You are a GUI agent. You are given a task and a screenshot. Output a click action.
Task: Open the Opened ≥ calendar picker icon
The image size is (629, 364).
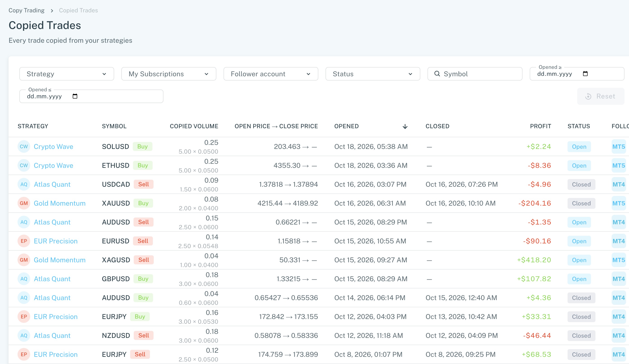pyautogui.click(x=585, y=74)
